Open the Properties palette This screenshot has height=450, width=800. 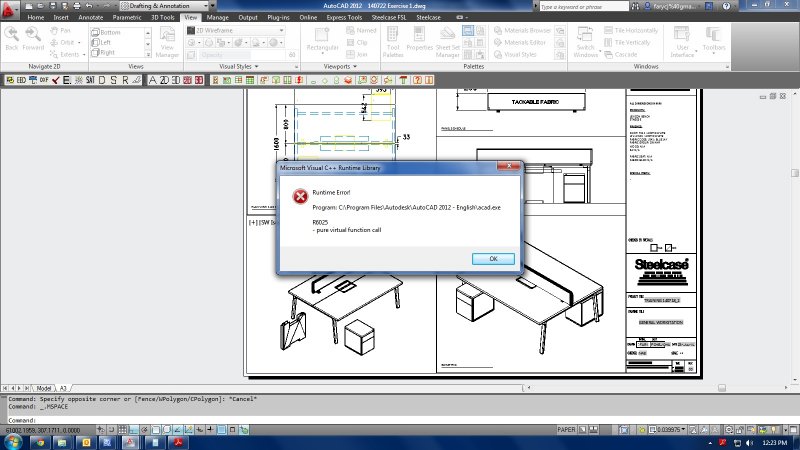pyautogui.click(x=419, y=40)
